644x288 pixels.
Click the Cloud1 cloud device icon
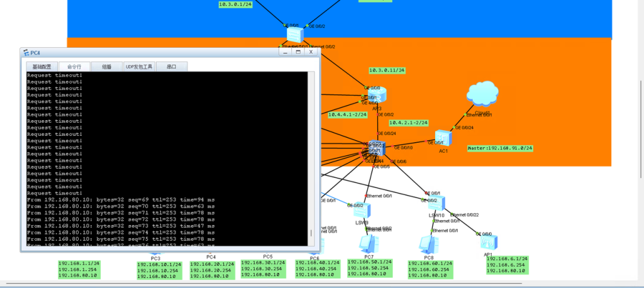coord(482,95)
